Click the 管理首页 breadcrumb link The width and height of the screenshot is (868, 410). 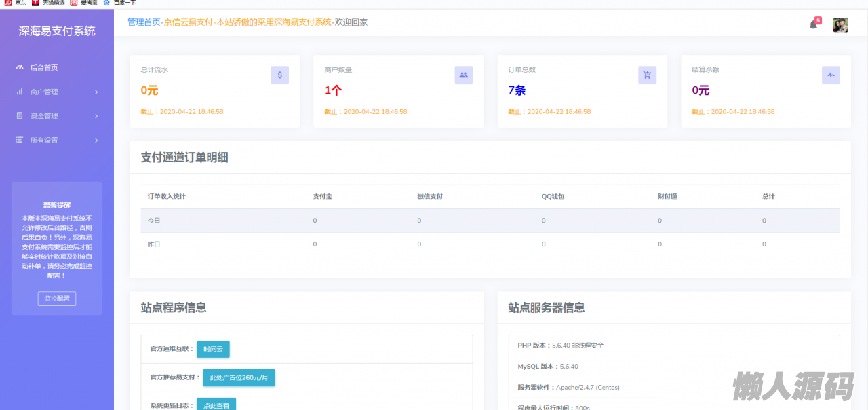point(144,22)
